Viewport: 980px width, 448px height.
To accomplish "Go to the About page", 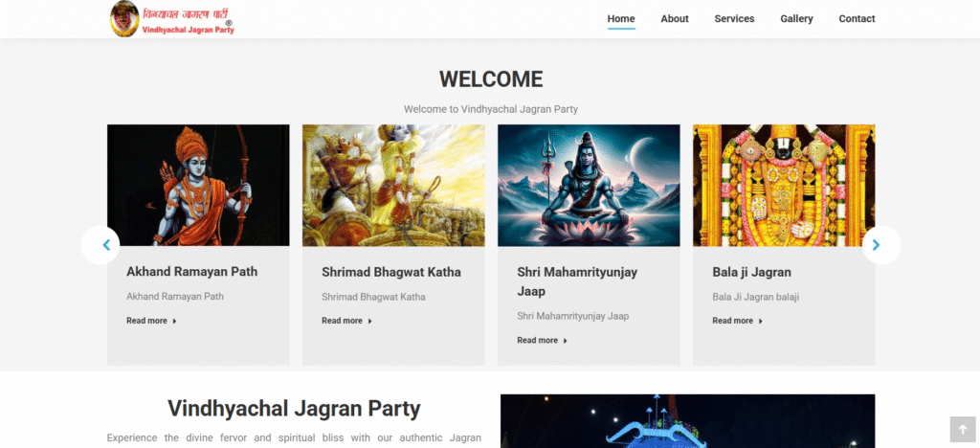I will coord(675,19).
